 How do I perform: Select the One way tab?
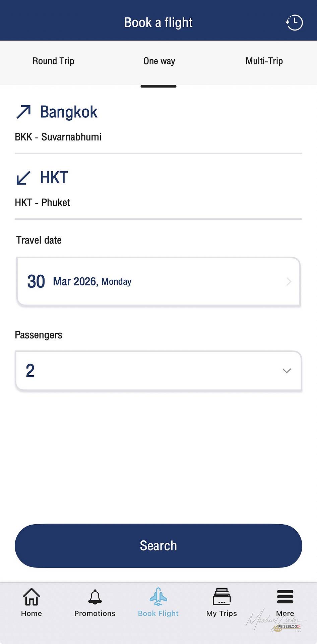coord(159,61)
